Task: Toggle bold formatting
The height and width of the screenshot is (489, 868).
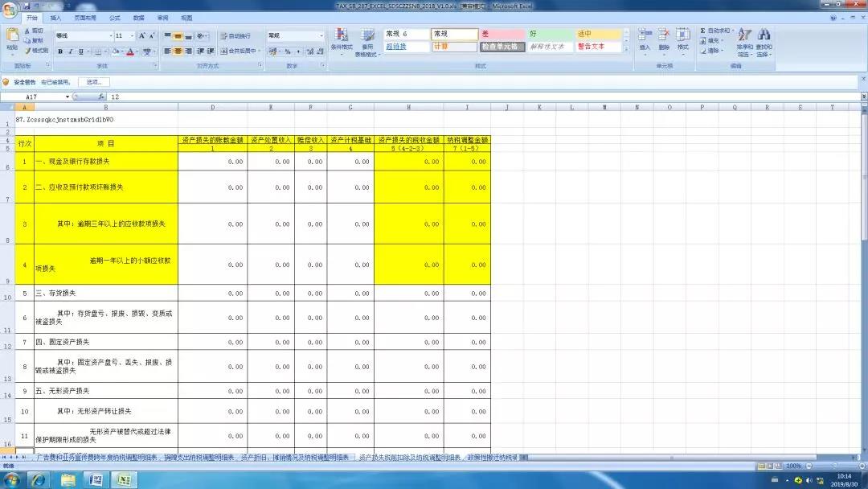Action: (60, 51)
